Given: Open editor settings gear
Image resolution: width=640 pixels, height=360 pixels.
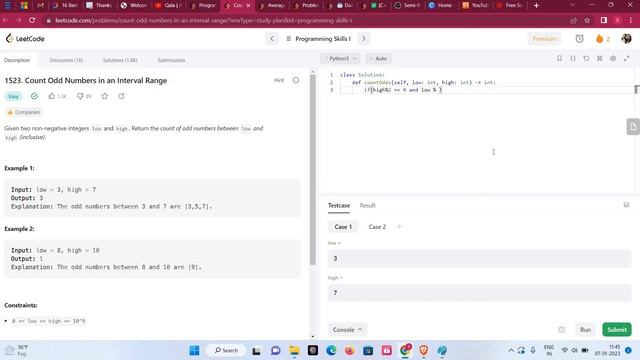Looking at the screenshot, I should [613, 59].
